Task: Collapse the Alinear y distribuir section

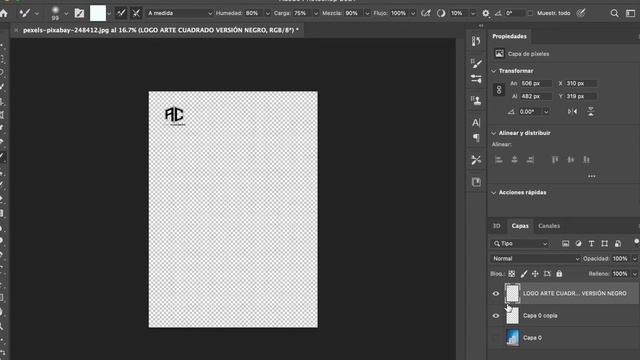Action: click(493, 133)
